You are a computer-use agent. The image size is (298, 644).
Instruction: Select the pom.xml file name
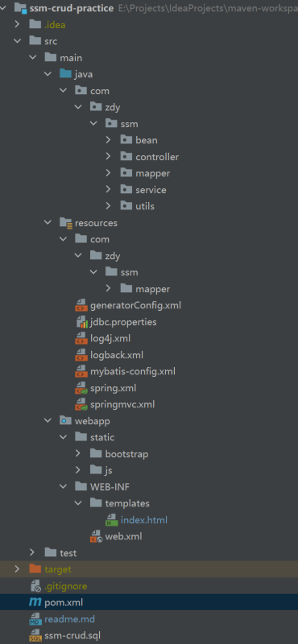(x=64, y=602)
